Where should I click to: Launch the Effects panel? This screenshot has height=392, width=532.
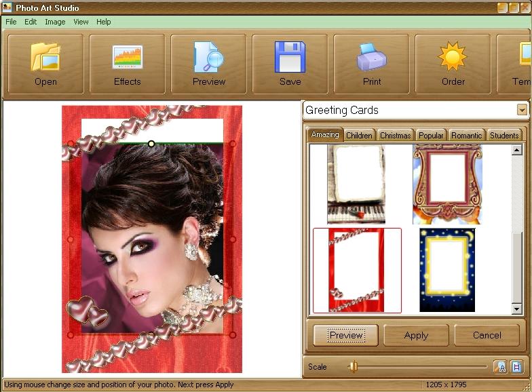point(128,64)
